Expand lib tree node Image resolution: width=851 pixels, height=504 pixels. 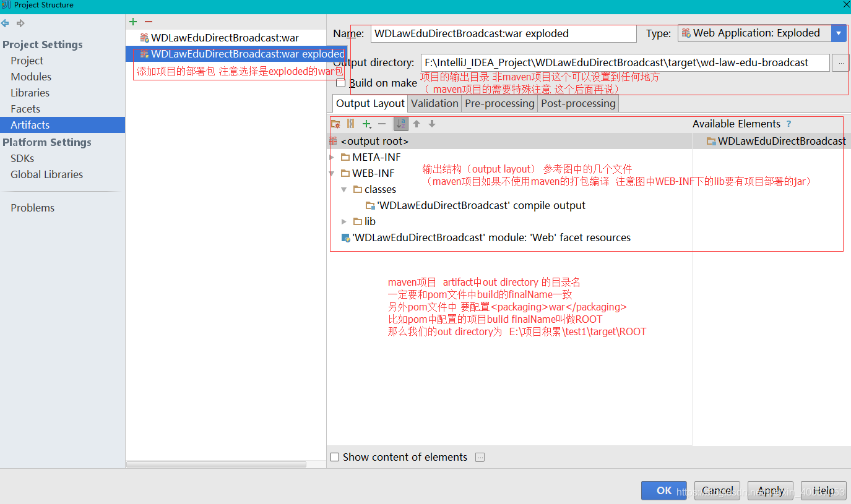344,221
